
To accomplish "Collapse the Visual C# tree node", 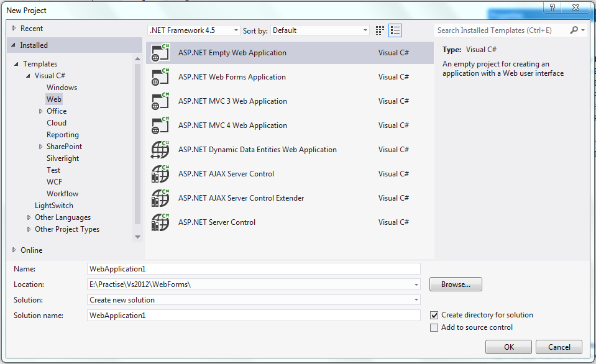I will pos(28,76).
